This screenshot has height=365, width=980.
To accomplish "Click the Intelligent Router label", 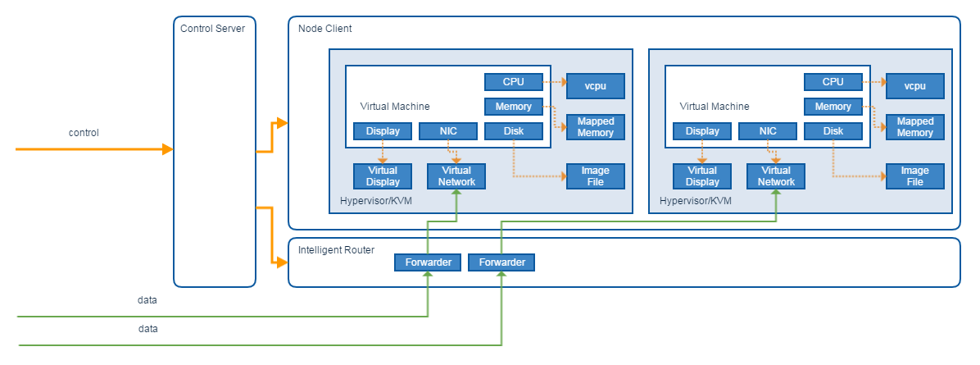I will (336, 250).
